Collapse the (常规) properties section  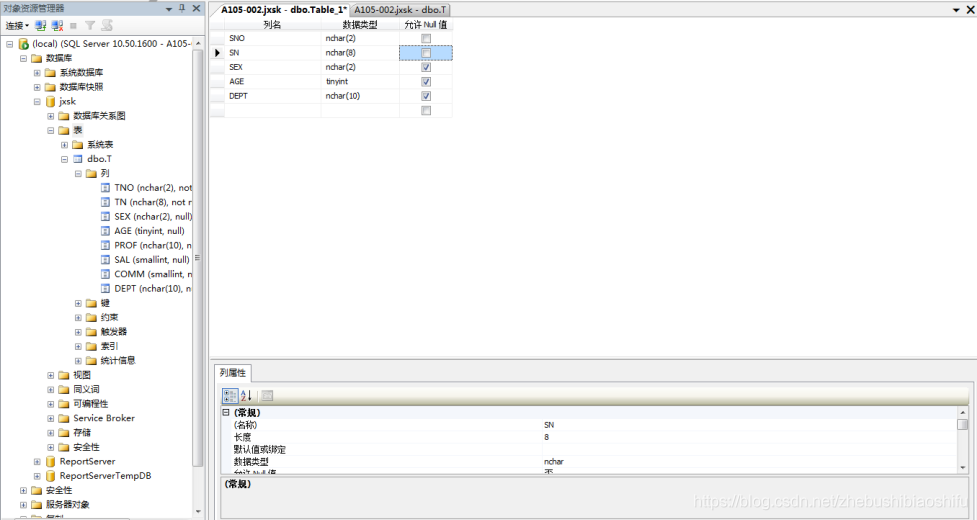tap(226, 412)
